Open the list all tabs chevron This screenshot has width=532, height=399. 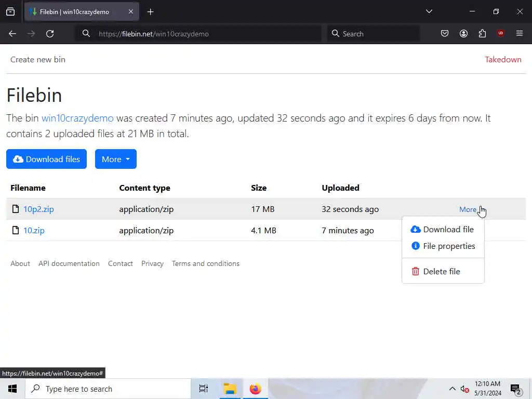(x=429, y=11)
